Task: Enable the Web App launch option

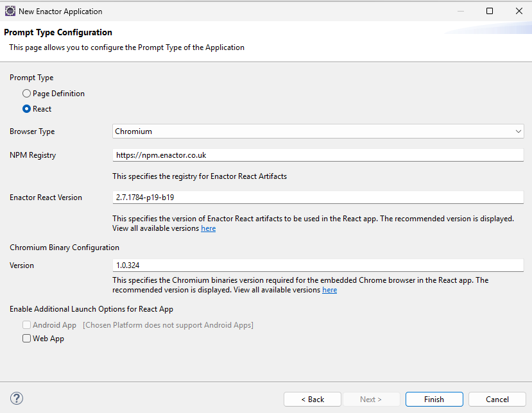Action: click(27, 339)
